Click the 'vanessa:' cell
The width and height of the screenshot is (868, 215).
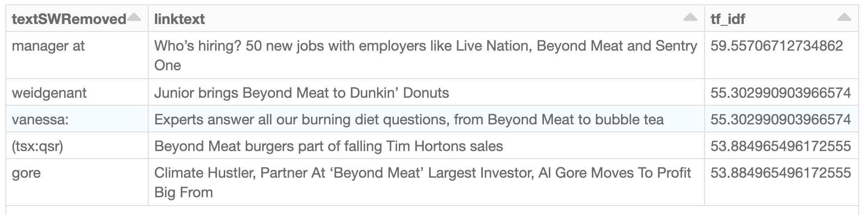[x=40, y=119]
